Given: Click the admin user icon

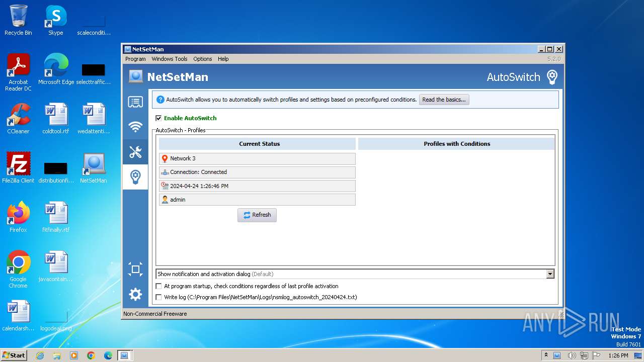Looking at the screenshot, I should tap(165, 200).
